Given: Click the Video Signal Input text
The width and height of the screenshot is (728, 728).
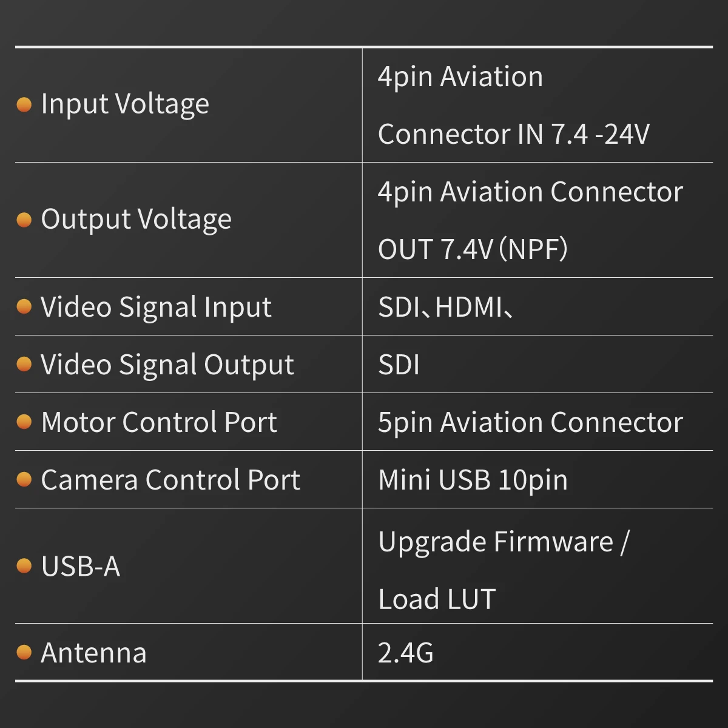Looking at the screenshot, I should 156,307.
